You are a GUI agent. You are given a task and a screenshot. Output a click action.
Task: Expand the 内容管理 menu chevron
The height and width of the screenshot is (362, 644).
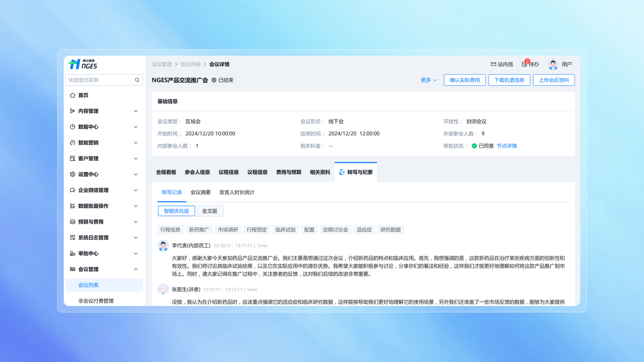tap(136, 111)
